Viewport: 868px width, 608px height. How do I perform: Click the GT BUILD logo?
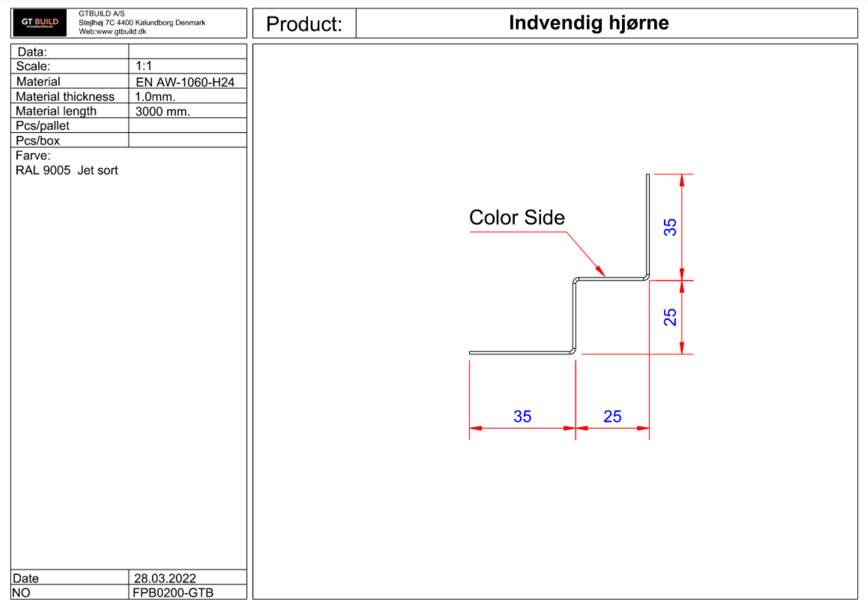[x=39, y=22]
